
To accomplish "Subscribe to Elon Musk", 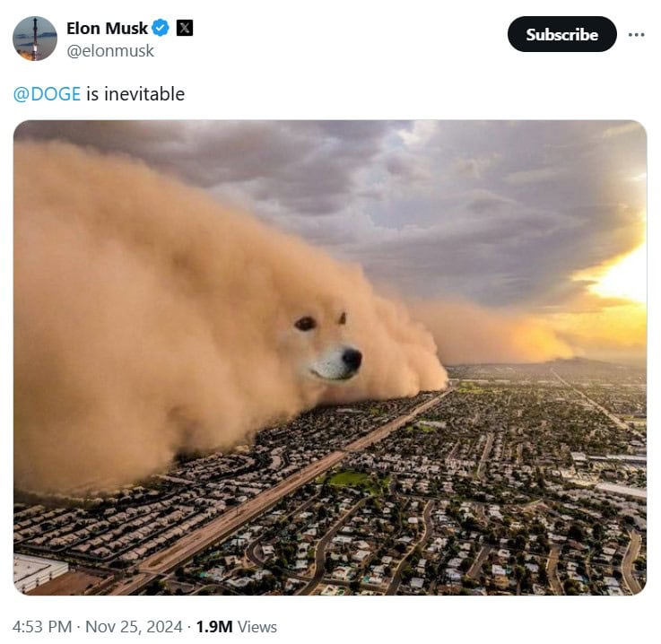I will 562,35.
